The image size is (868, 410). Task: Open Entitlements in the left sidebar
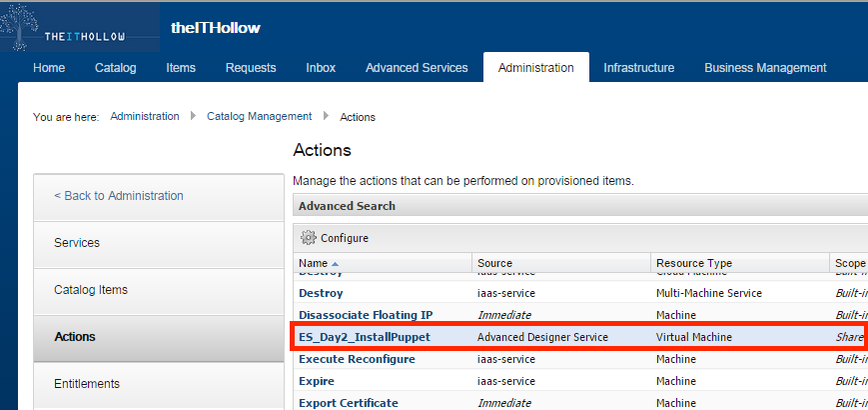87,383
